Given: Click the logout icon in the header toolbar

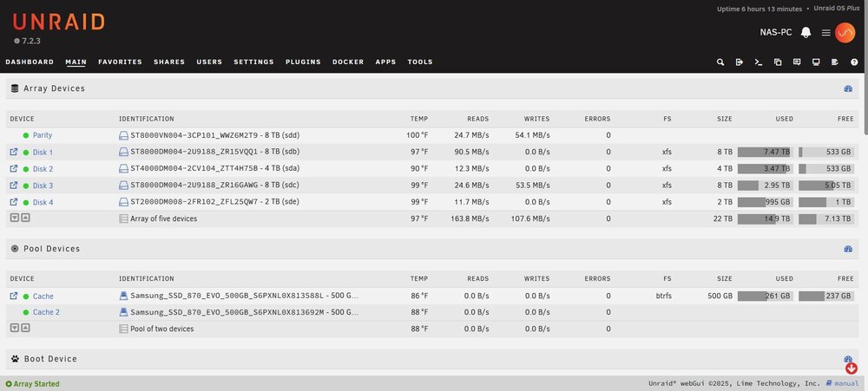Looking at the screenshot, I should (739, 62).
